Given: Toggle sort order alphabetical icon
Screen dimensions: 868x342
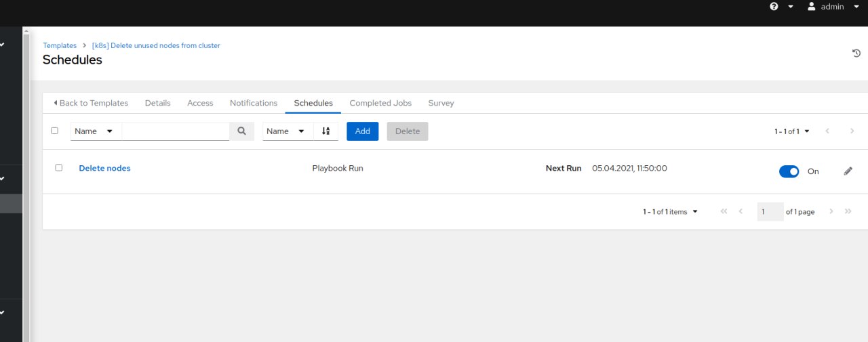Looking at the screenshot, I should point(326,131).
